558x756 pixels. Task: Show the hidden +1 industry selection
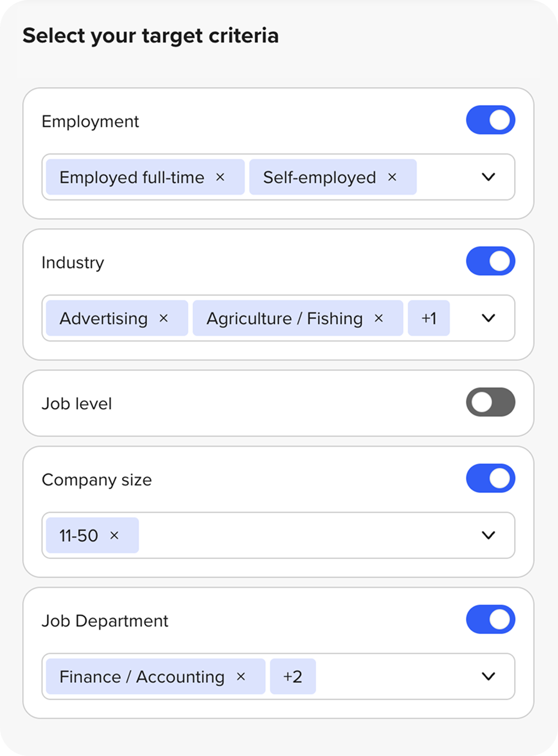(429, 319)
